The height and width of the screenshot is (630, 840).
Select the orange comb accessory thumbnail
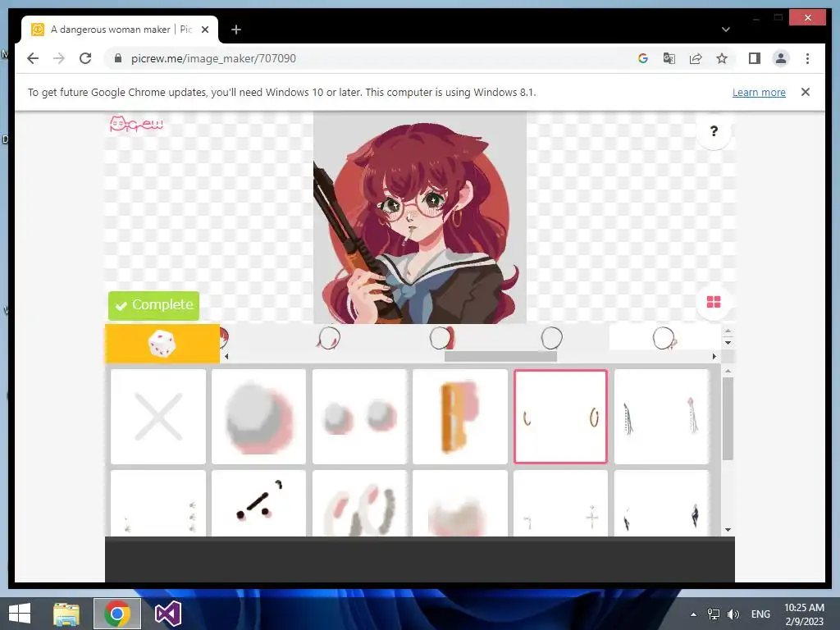tap(460, 416)
